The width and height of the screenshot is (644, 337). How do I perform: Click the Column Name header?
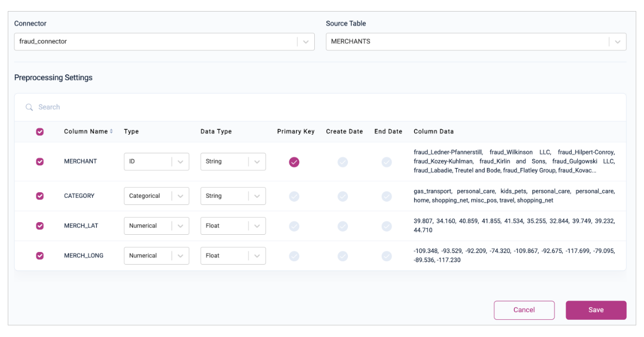[x=86, y=131]
